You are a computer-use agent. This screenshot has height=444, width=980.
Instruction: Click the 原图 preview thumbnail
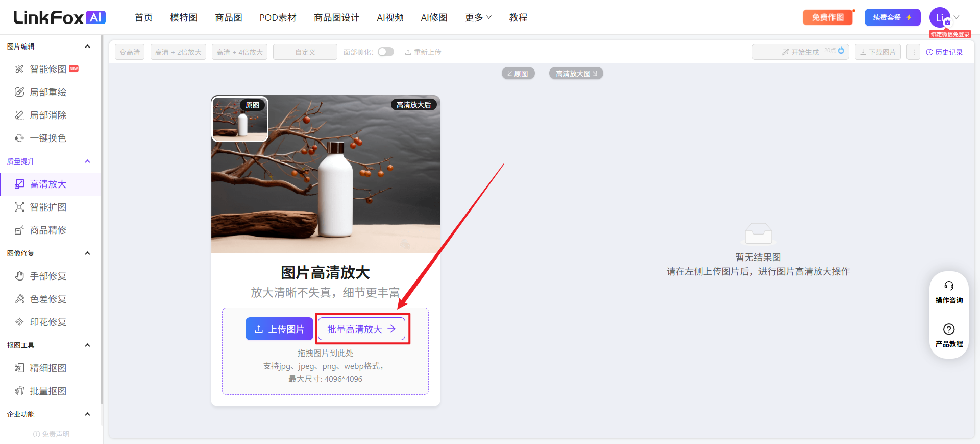click(x=240, y=119)
